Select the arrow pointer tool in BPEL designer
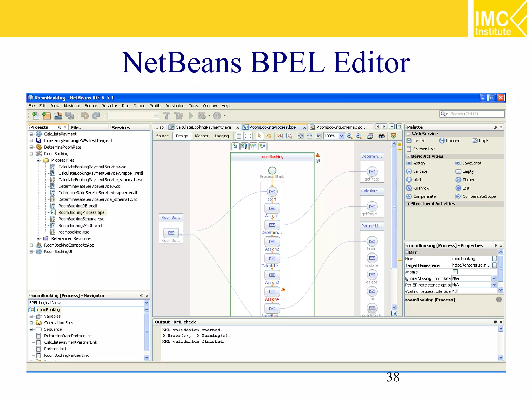 [260, 136]
